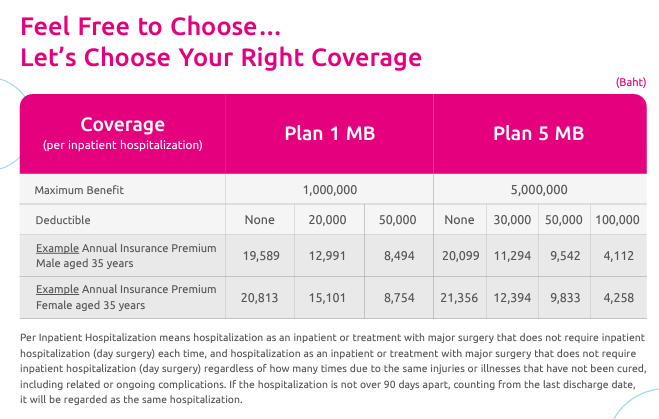Click the Coverage header cell

coord(122,133)
